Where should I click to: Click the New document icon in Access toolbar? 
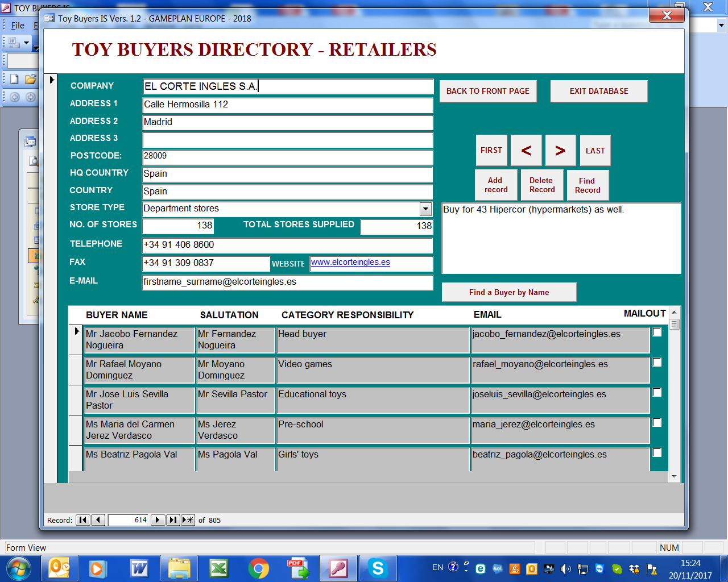(15, 79)
